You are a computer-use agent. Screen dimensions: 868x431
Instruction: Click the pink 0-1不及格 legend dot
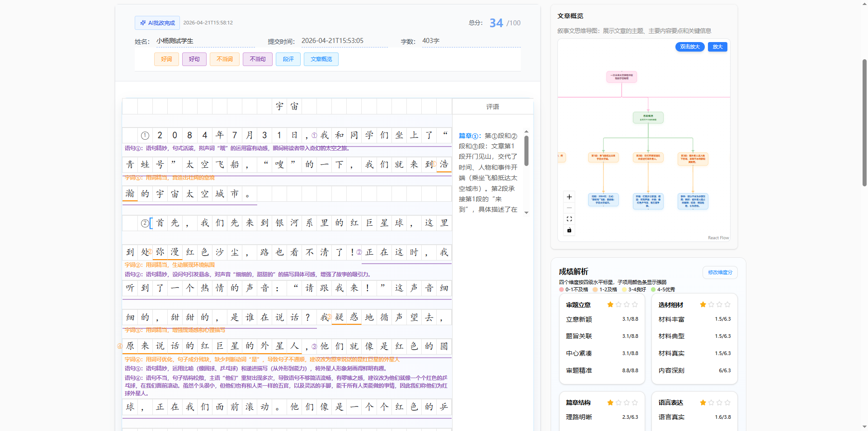pos(561,289)
